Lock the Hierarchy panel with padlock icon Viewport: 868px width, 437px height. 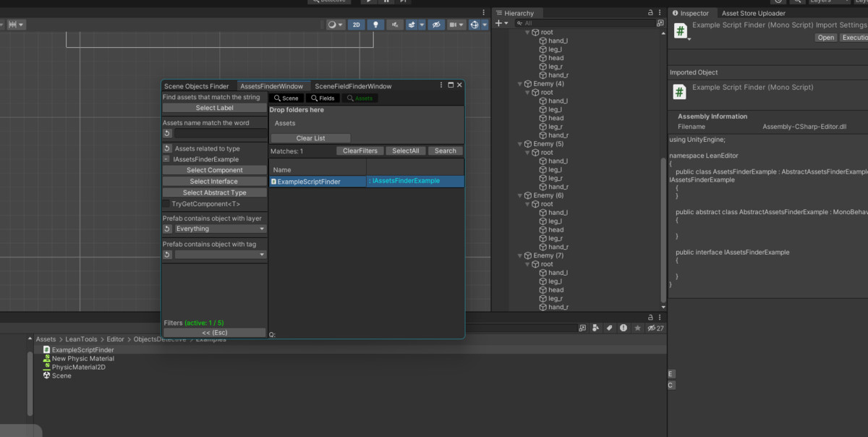pyautogui.click(x=651, y=13)
